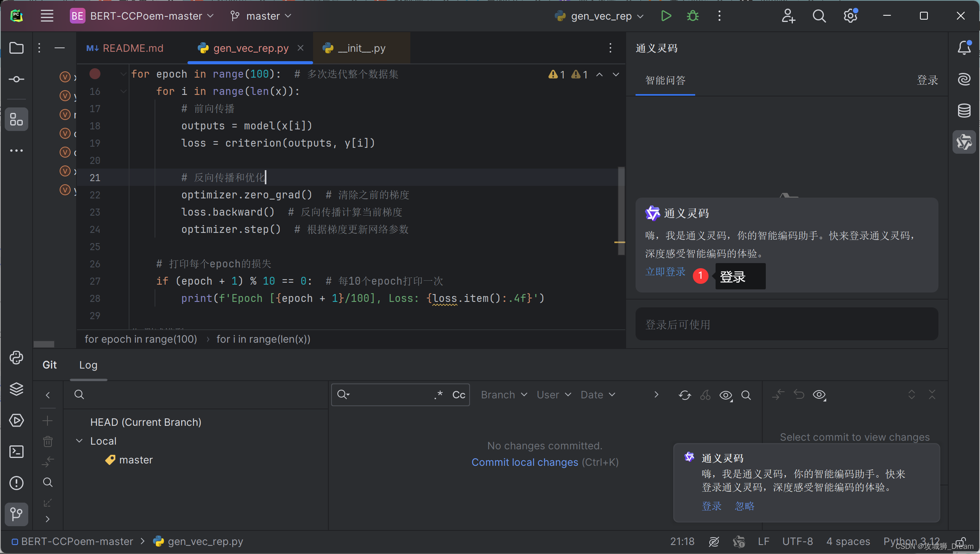Image resolution: width=980 pixels, height=554 pixels.
Task: Collapse the Local branches tree node
Action: click(x=79, y=441)
